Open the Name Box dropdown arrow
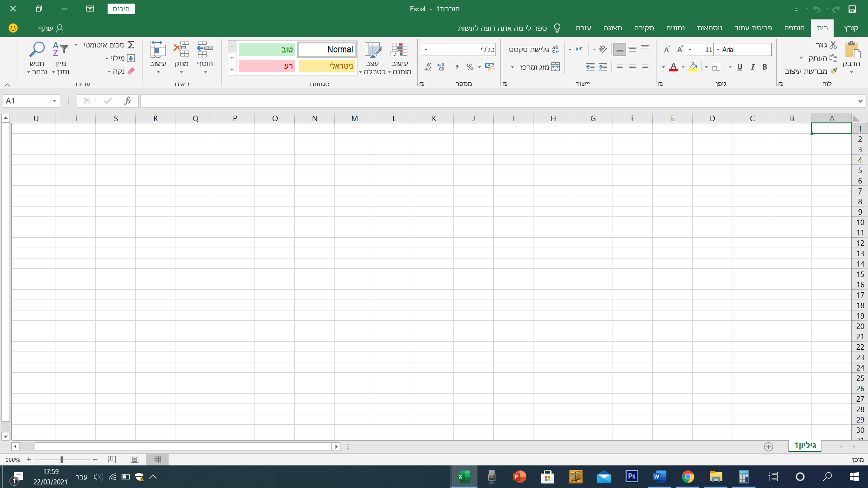 tap(54, 101)
